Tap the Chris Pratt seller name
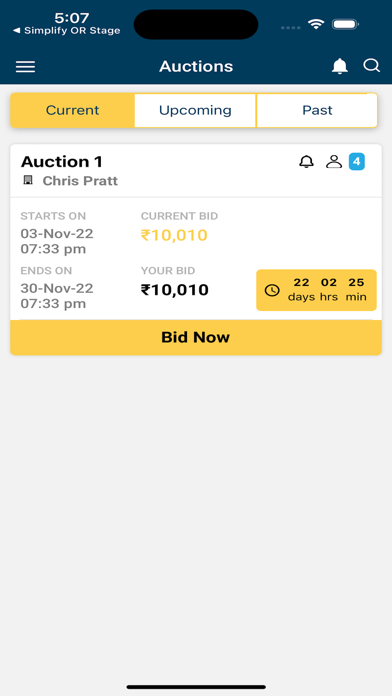The image size is (392, 696). (80, 181)
